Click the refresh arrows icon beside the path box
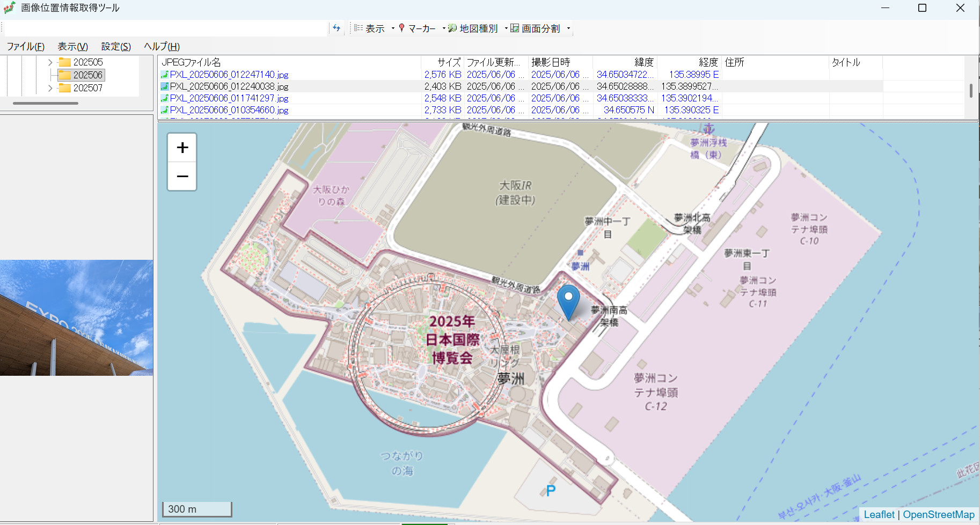The height and width of the screenshot is (525, 980). 337,28
